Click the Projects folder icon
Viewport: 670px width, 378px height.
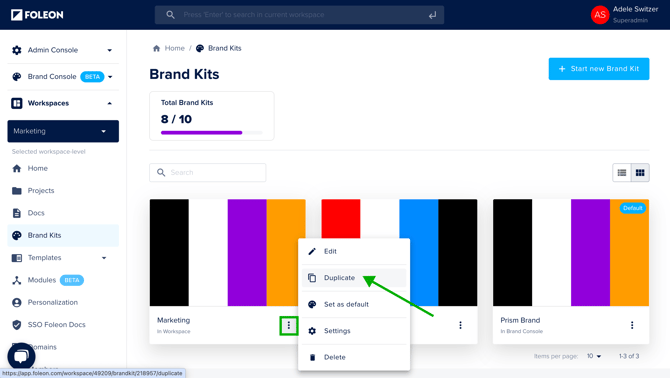click(x=17, y=190)
